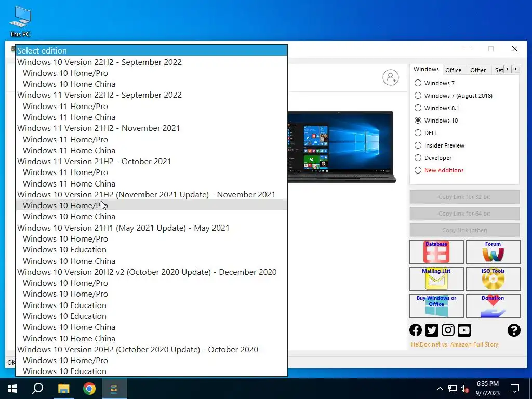The height and width of the screenshot is (399, 532).
Task: Click Windows 10 Version 22H2 - September 2022 header
Action: pos(151,62)
